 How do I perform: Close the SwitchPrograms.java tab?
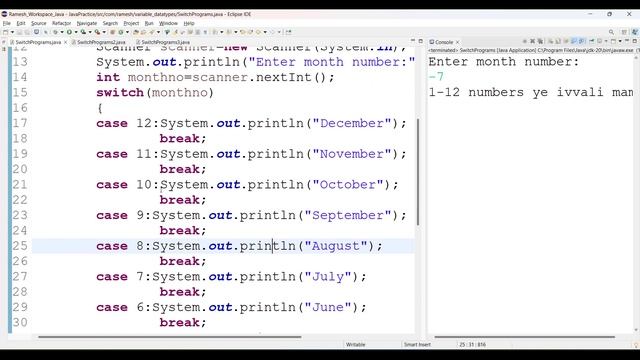pos(65,42)
